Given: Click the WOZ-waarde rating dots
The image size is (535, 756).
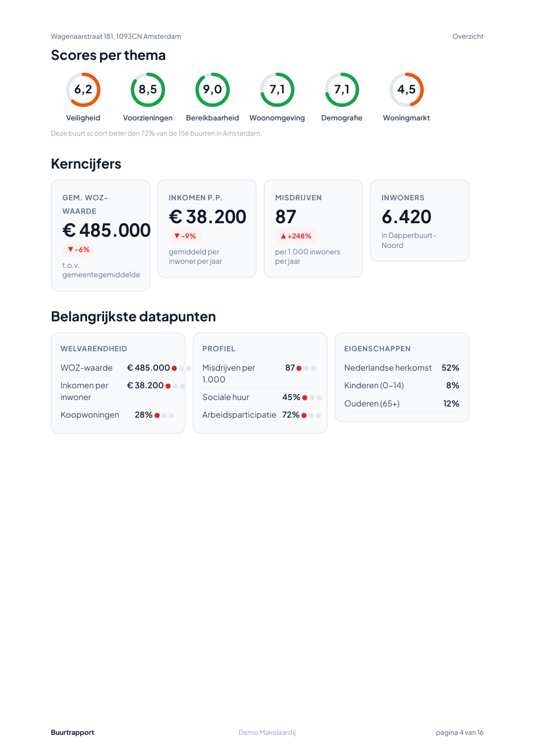Looking at the screenshot, I should click(181, 368).
